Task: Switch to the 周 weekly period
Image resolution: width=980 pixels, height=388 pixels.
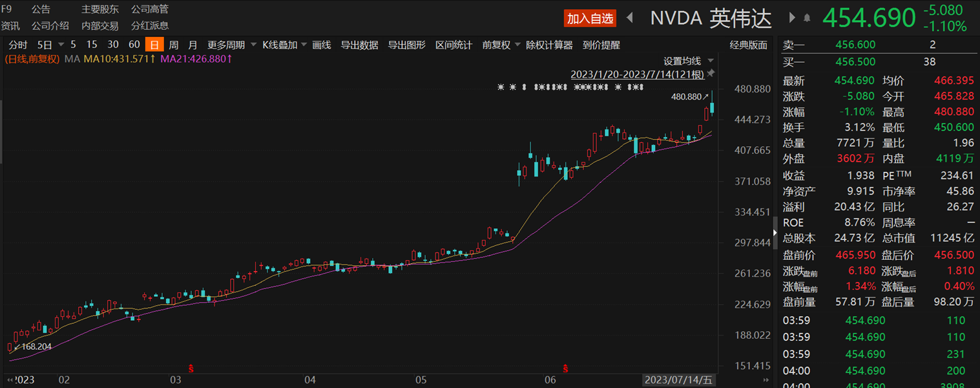Action: tap(174, 45)
